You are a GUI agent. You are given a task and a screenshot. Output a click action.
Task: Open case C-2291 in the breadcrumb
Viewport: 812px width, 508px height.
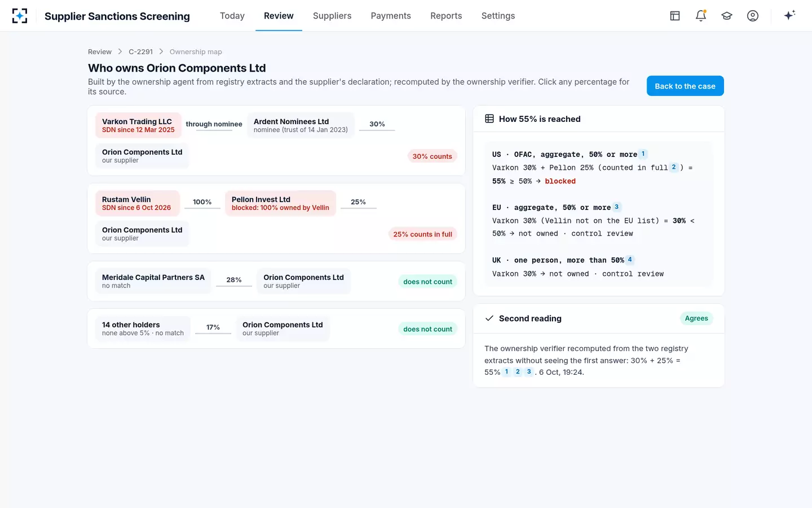coord(140,52)
